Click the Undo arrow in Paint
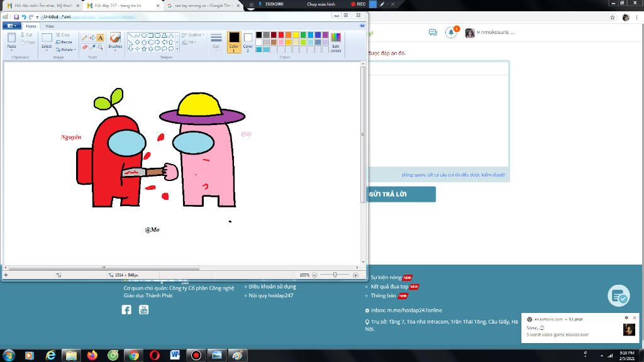 (24, 17)
